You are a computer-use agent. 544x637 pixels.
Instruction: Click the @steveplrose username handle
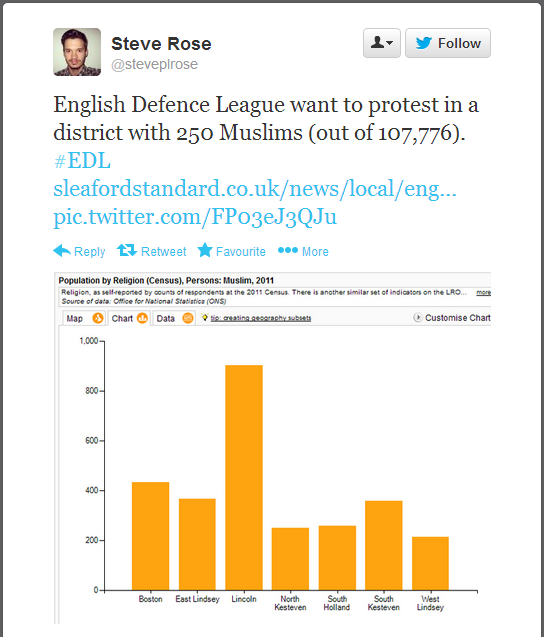(x=154, y=64)
